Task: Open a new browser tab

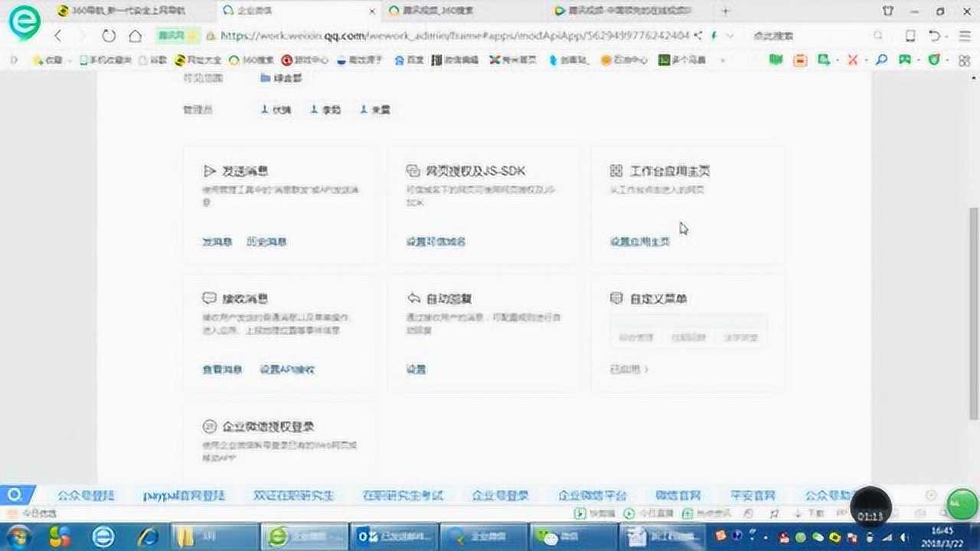Action: point(726,11)
